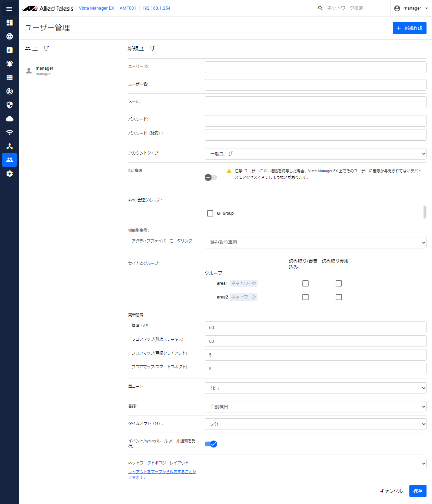Open the dashboard icon in sidebar
The height and width of the screenshot is (504, 432).
(x=10, y=23)
